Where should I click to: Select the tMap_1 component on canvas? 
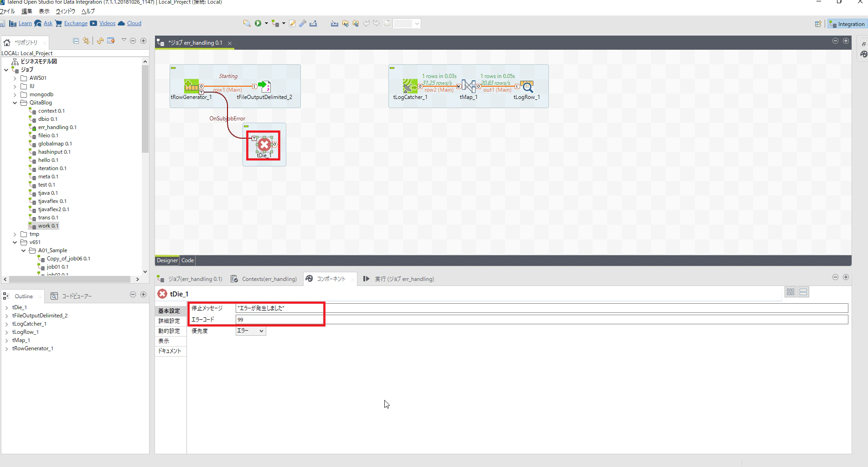point(469,86)
